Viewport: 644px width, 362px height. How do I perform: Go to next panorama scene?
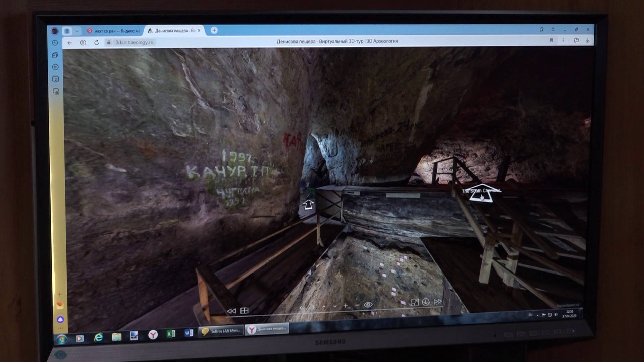437,302
